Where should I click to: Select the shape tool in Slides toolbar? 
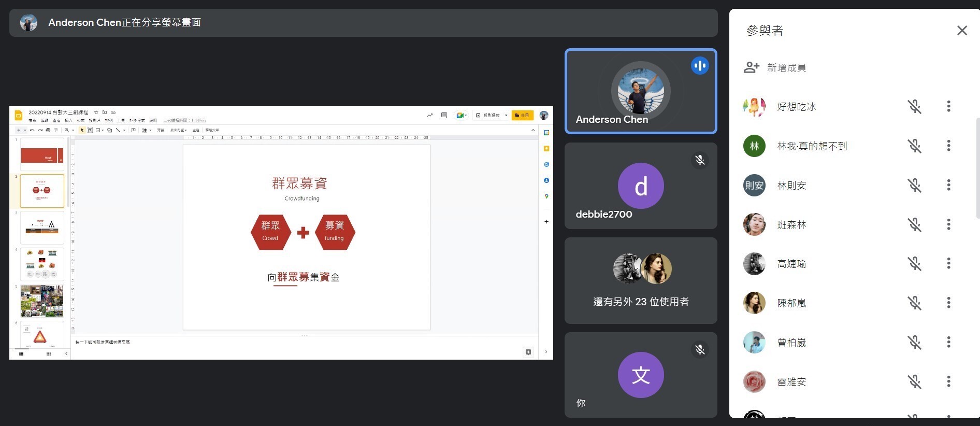point(109,130)
